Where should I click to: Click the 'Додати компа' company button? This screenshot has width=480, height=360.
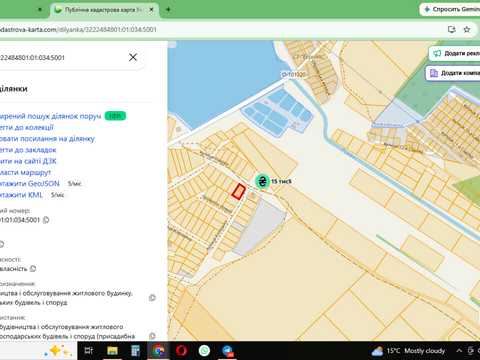(x=454, y=73)
